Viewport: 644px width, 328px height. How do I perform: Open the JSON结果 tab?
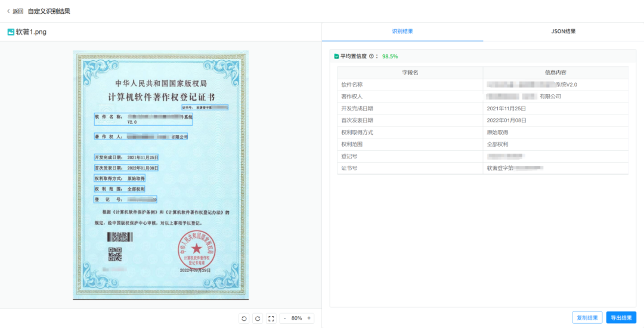click(x=563, y=31)
